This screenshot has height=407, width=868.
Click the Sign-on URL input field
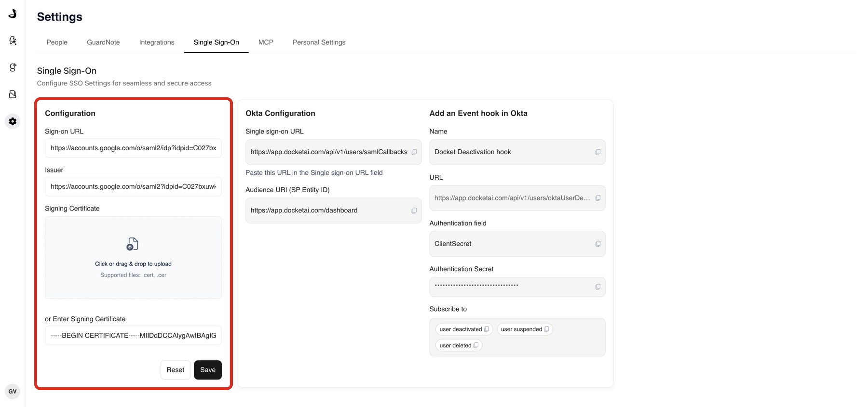[133, 148]
